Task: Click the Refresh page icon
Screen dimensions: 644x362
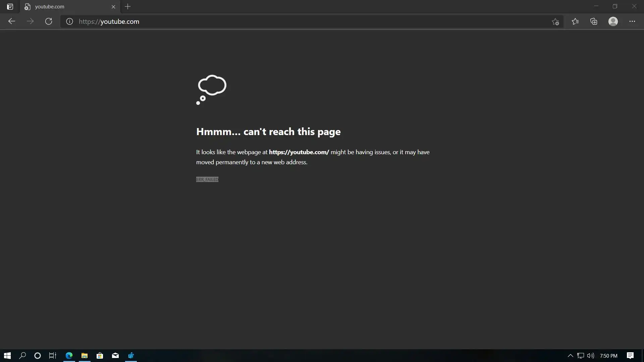Action: click(x=49, y=21)
